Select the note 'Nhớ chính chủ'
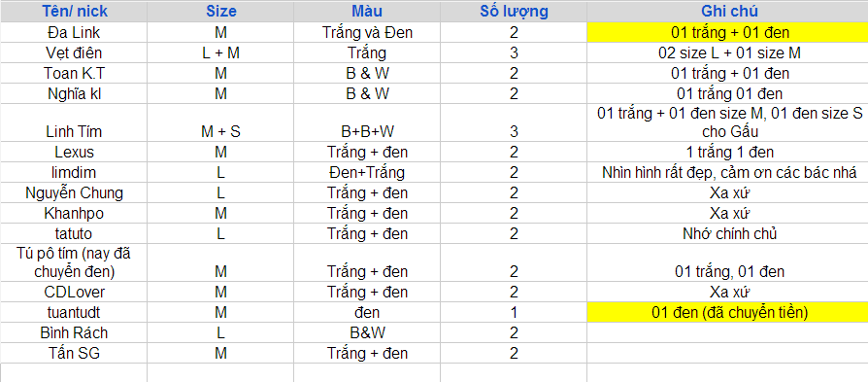868x382 pixels. pos(729,234)
